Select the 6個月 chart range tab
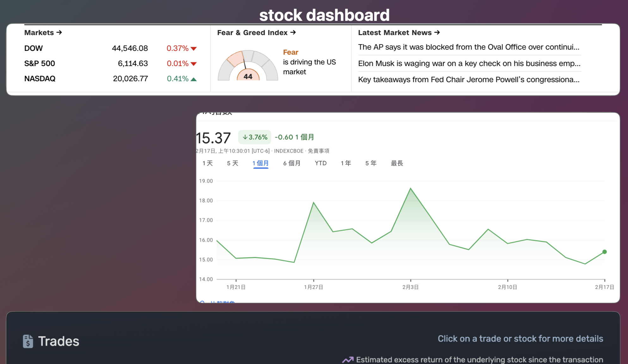The height and width of the screenshot is (364, 628). [x=292, y=163]
